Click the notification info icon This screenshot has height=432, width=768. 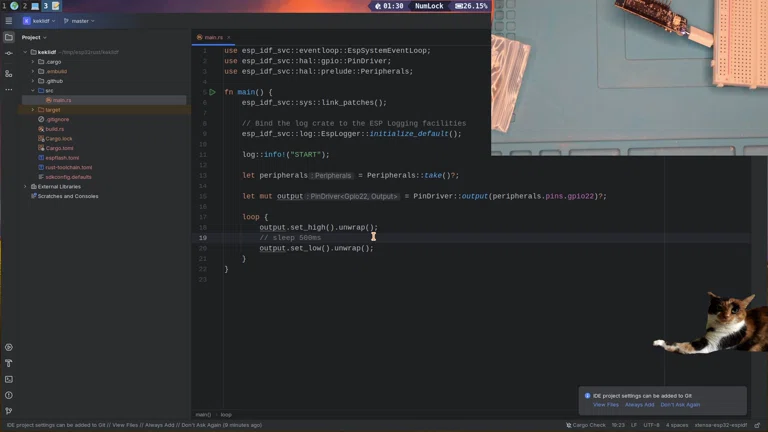pyautogui.click(x=587, y=396)
